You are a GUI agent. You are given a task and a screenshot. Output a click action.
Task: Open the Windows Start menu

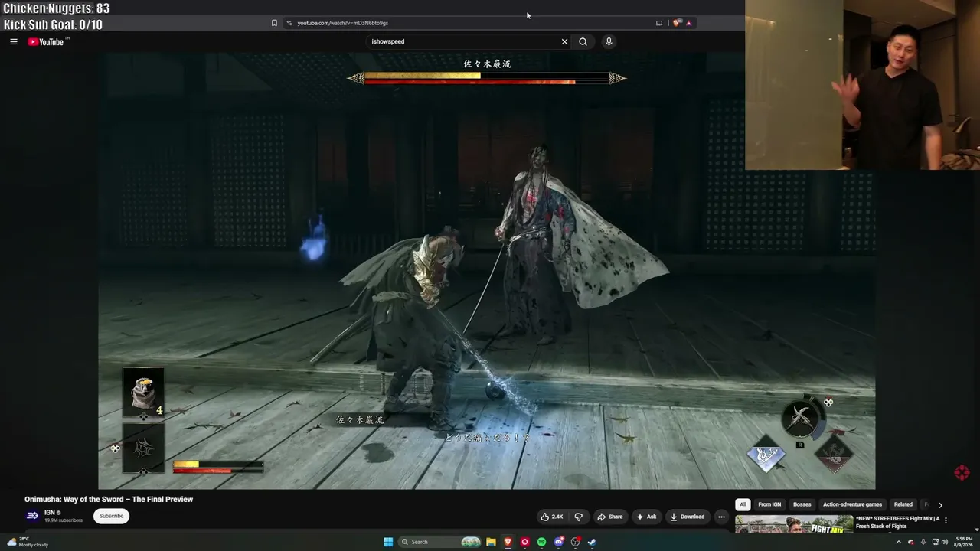coord(388,542)
